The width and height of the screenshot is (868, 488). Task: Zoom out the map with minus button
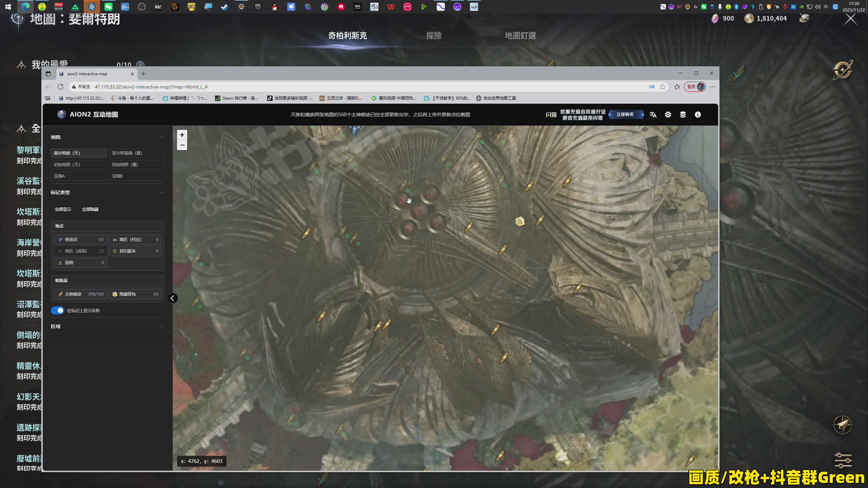click(x=182, y=145)
